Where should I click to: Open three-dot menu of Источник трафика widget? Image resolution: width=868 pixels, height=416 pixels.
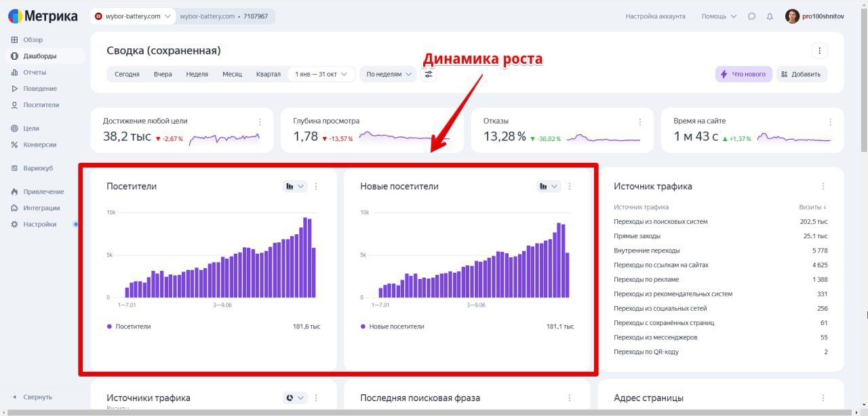click(823, 186)
